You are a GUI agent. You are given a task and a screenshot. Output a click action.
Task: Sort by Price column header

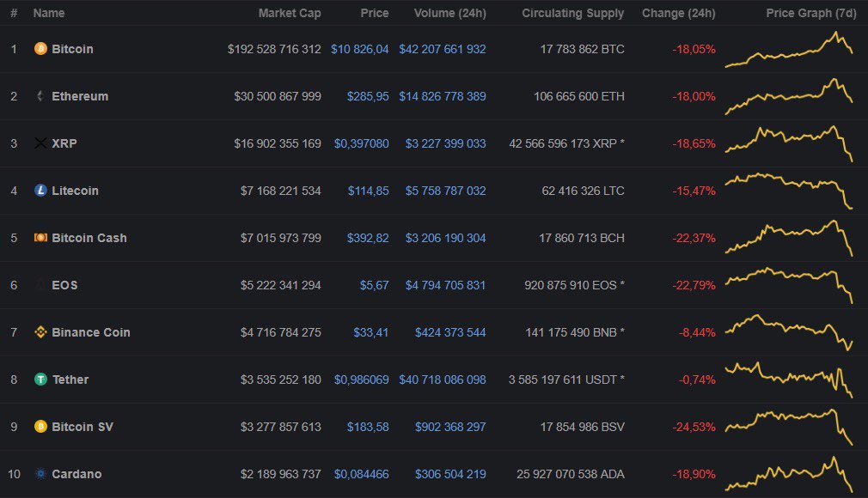pyautogui.click(x=374, y=13)
